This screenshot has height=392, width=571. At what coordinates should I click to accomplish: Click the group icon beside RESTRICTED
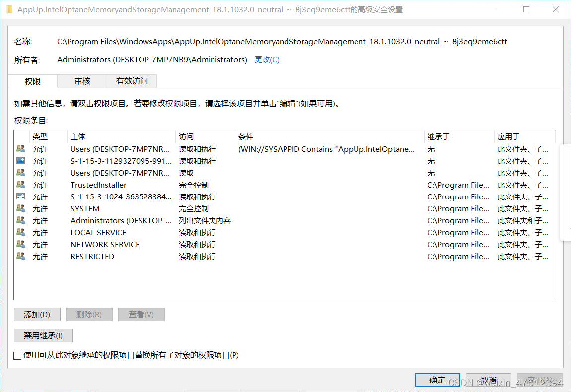21,256
